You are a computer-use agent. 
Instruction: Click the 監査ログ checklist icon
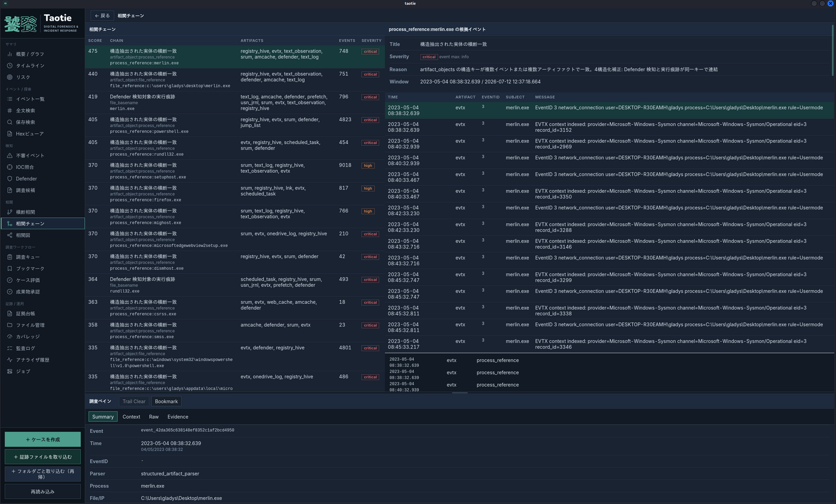(x=9, y=348)
